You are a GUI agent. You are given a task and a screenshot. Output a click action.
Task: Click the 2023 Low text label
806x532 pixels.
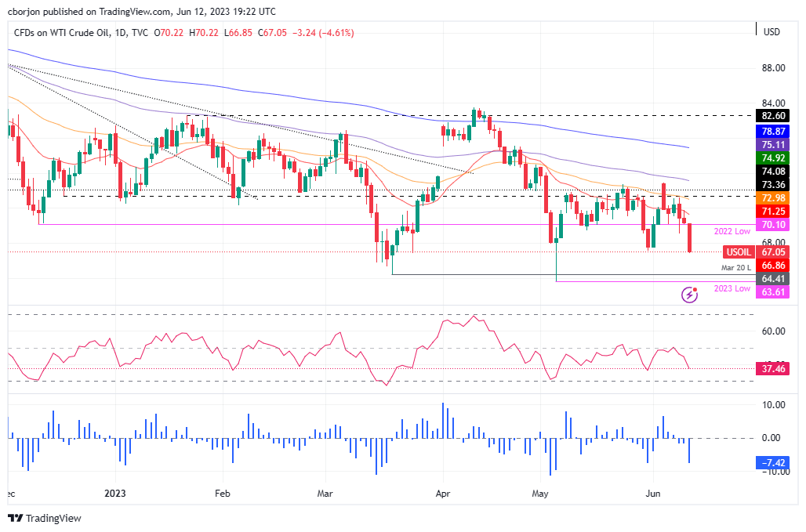pyautogui.click(x=732, y=288)
